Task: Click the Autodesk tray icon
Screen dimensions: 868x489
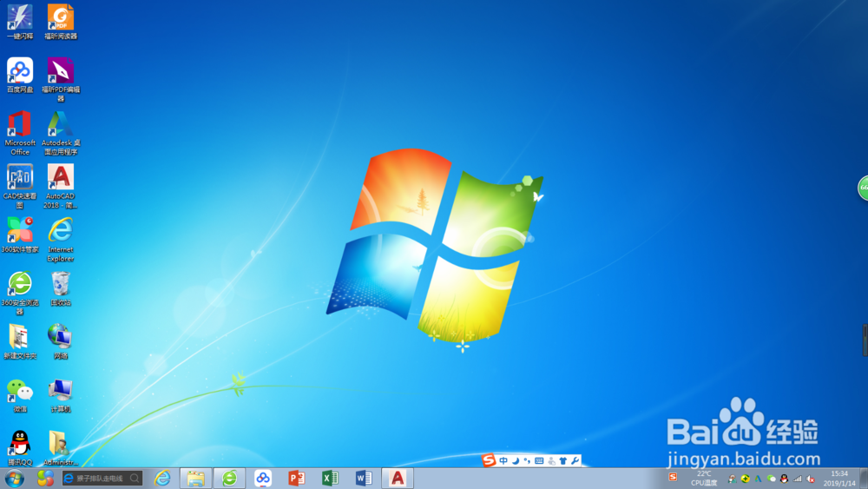Action: 758,479
